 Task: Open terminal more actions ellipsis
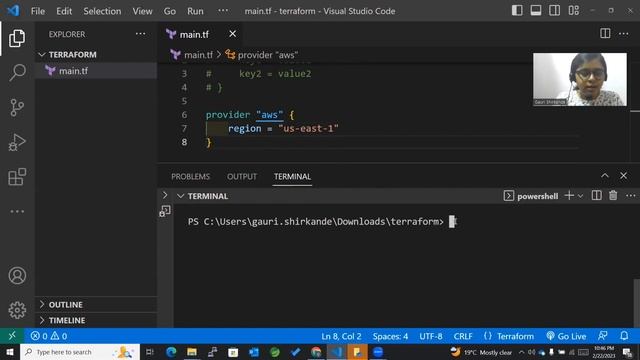(631, 196)
